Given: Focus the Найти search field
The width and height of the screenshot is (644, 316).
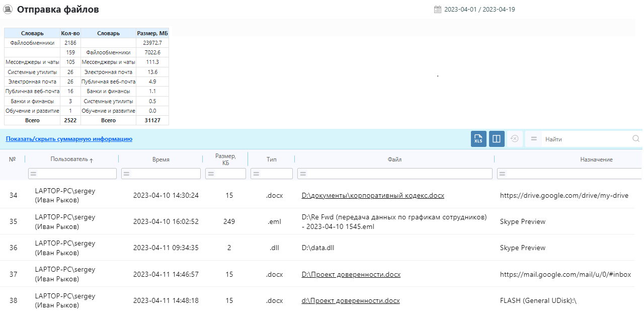Looking at the screenshot, I should (x=586, y=139).
